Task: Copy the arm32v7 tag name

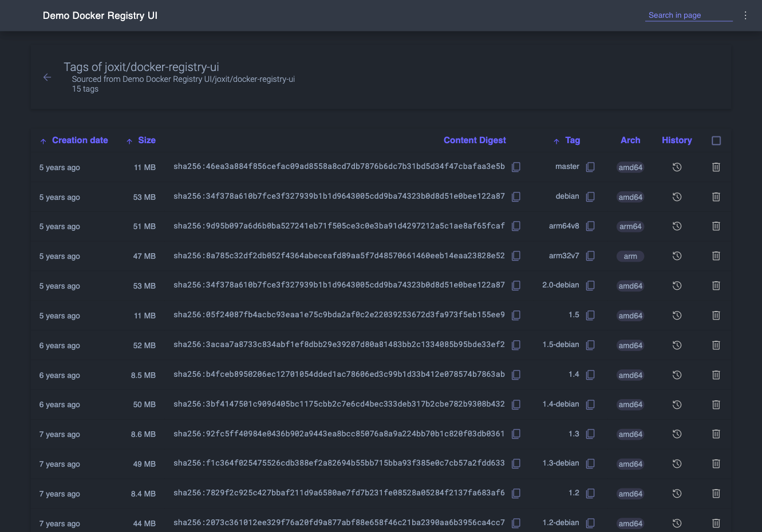Action: pos(590,256)
